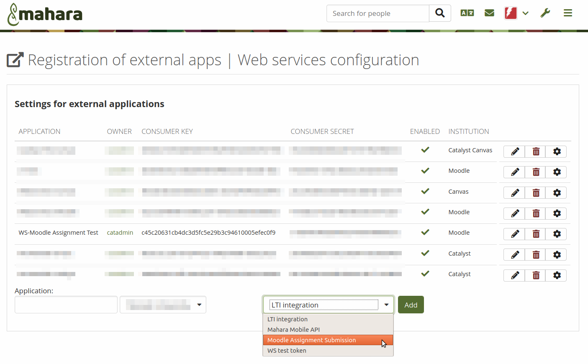Viewport: 588px width, 364px height.
Task: Click the WS-Moodle Assignment Test name
Action: tap(58, 233)
